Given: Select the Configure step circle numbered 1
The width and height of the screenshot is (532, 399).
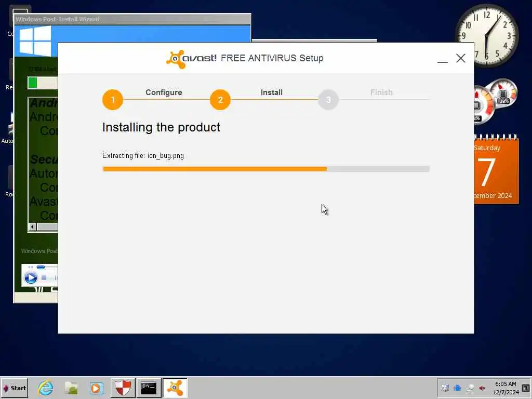Looking at the screenshot, I should point(113,100).
